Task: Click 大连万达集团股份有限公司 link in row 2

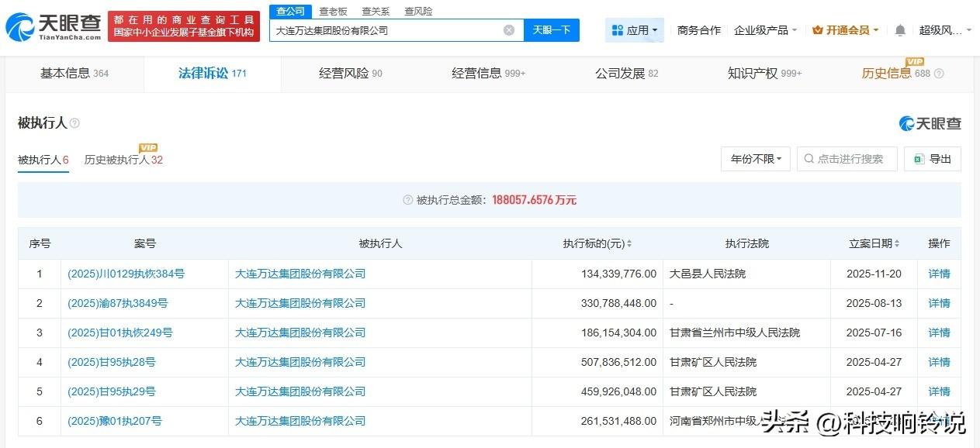Action: point(300,303)
